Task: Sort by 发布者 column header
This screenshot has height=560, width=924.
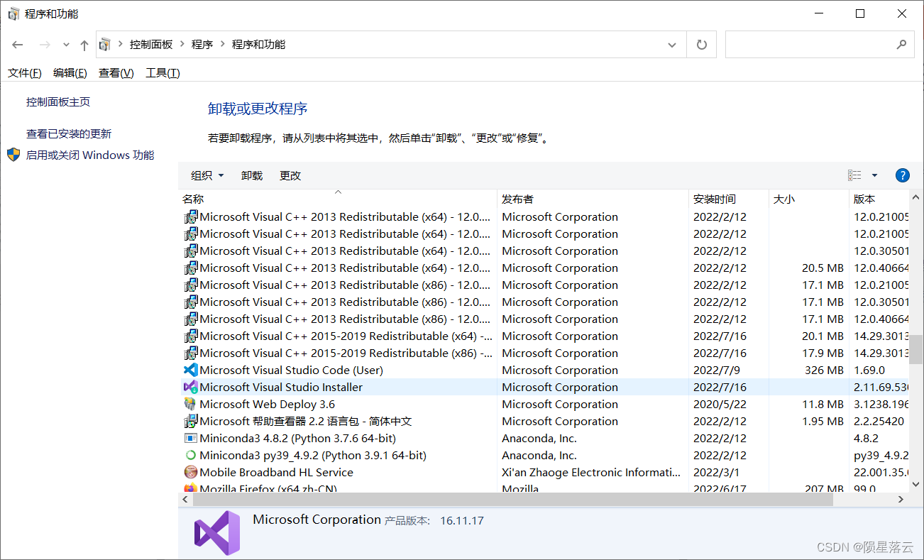Action: [593, 199]
